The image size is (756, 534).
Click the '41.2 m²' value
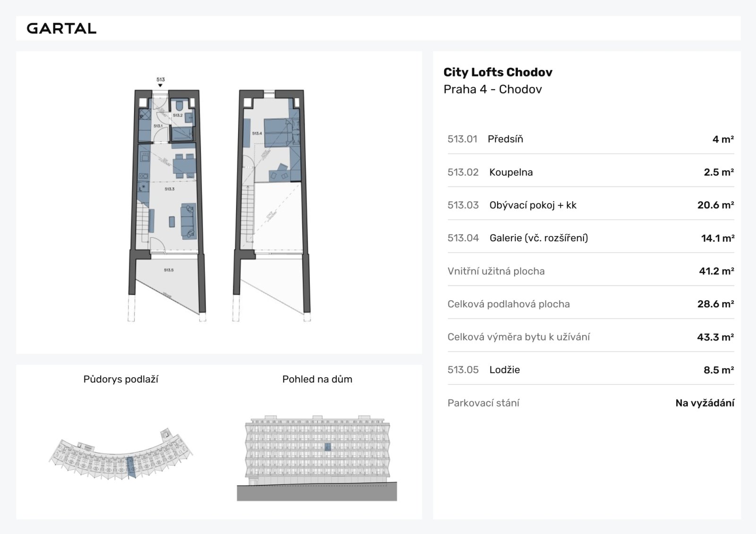(717, 271)
